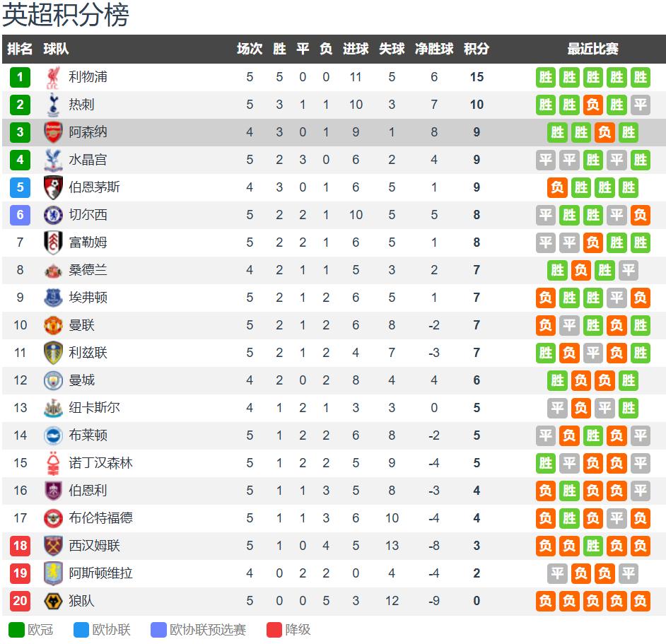Viewport: 666px width, 644px height.
Task: Sort table by 积分 column header
Action: click(477, 49)
